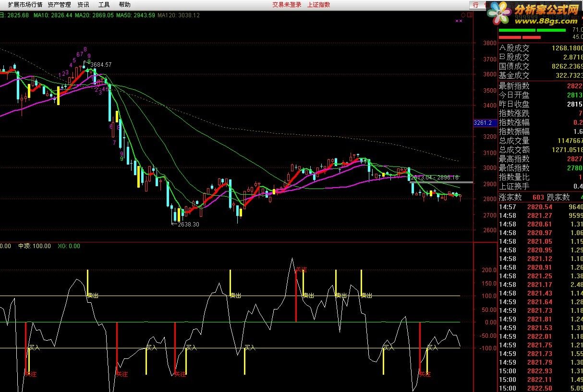Select the 14:58 tick row at 2821.12
Image resolution: width=583 pixels, height=392 pixels.
(x=540, y=259)
